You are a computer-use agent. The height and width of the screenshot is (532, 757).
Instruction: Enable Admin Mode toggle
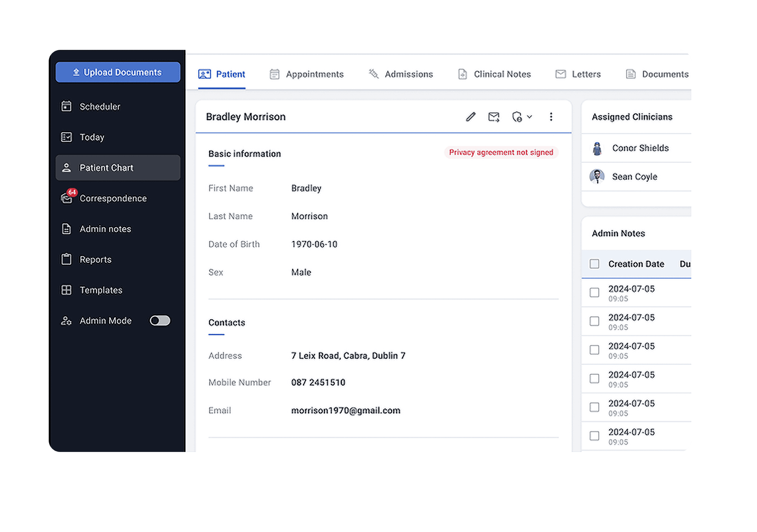tap(159, 321)
